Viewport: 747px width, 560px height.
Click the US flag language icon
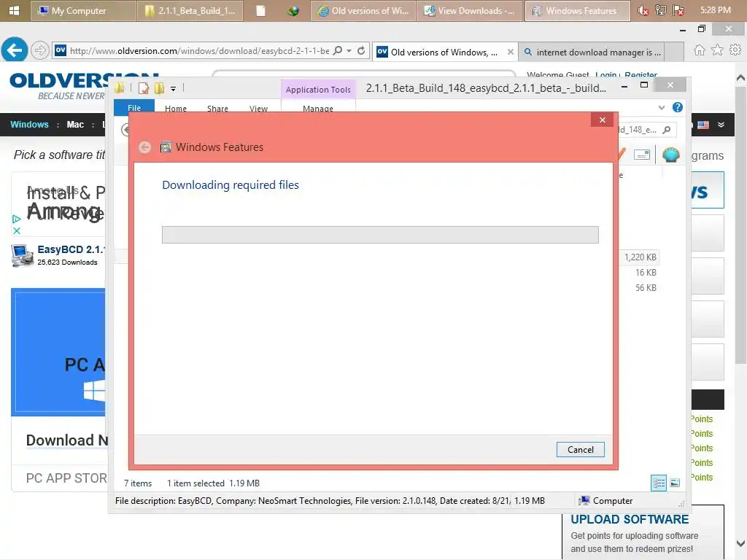click(703, 125)
